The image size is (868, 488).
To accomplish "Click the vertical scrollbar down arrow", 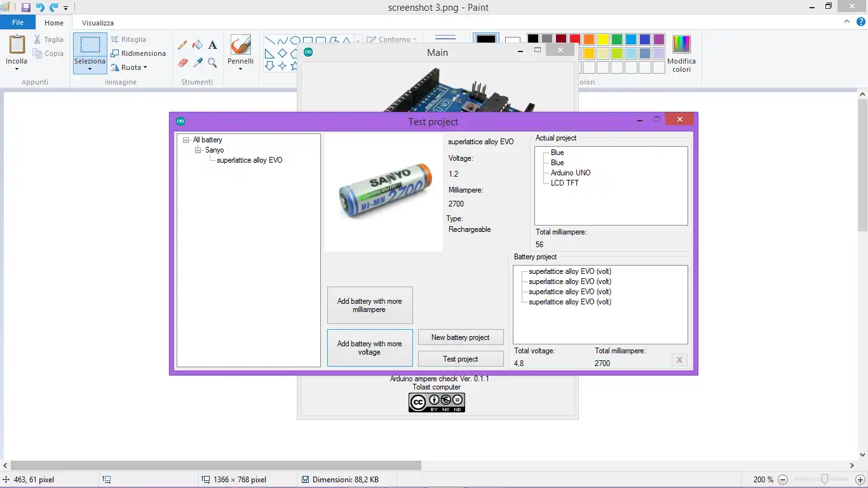I will pyautogui.click(x=862, y=455).
